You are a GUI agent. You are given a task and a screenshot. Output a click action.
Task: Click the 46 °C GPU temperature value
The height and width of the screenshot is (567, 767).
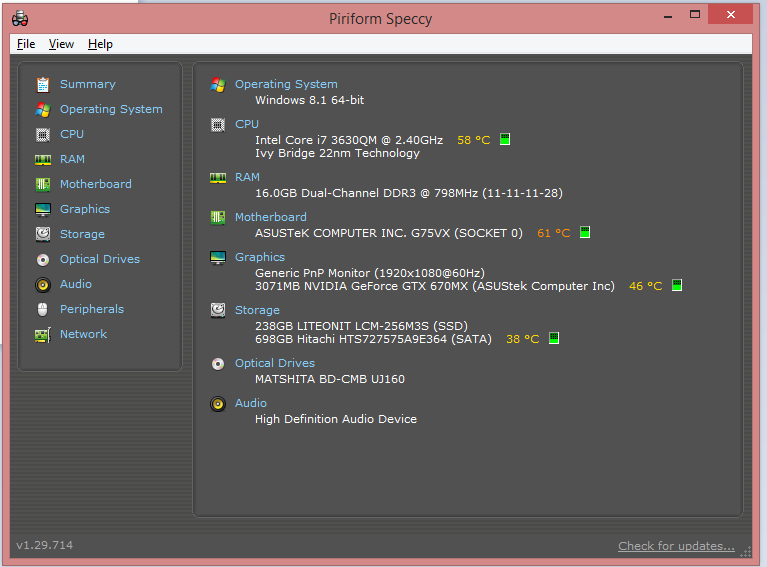click(x=646, y=286)
